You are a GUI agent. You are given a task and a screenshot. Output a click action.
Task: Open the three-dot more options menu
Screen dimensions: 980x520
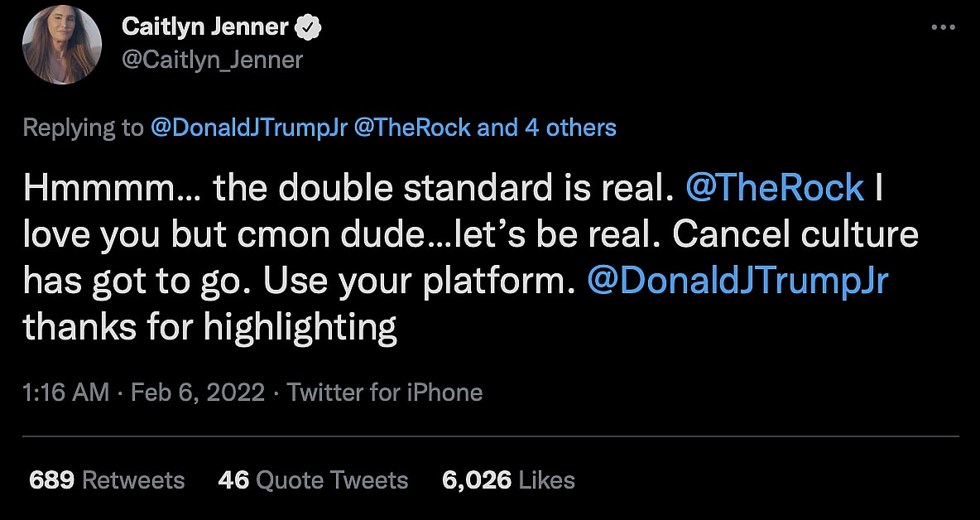click(944, 27)
